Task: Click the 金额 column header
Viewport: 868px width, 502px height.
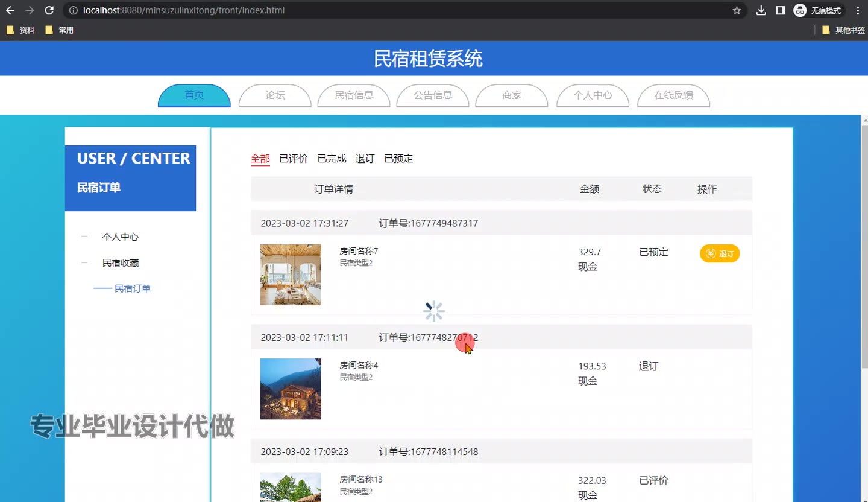Action: [x=590, y=189]
